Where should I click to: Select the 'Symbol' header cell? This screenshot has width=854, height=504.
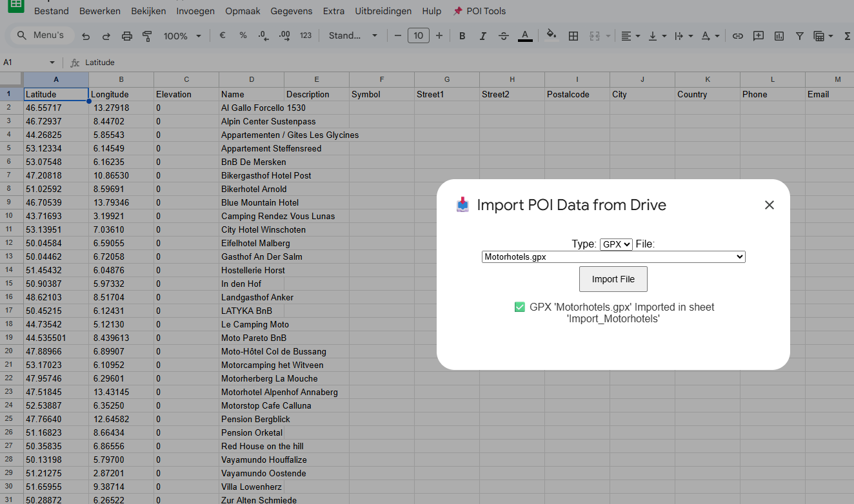382,94
